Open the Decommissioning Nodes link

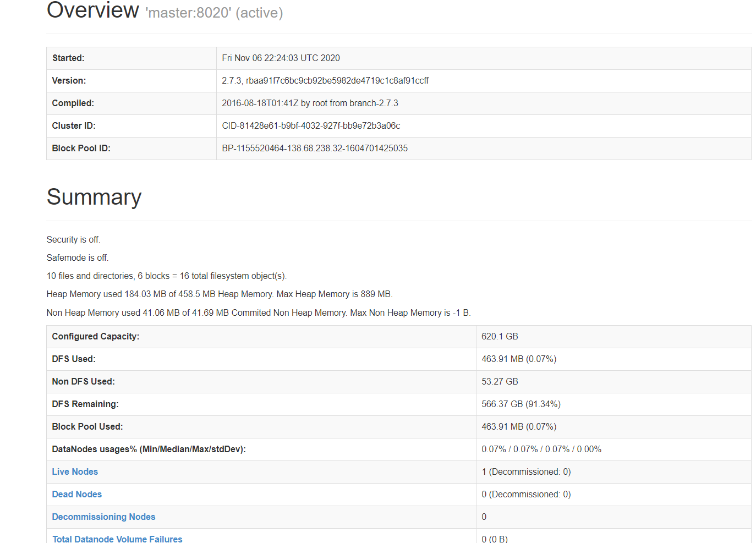click(103, 517)
